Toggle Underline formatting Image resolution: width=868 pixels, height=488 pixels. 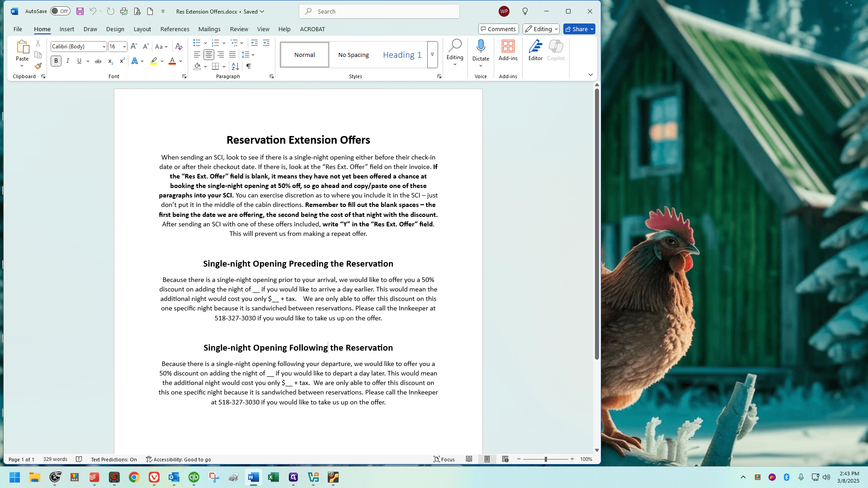(x=79, y=61)
